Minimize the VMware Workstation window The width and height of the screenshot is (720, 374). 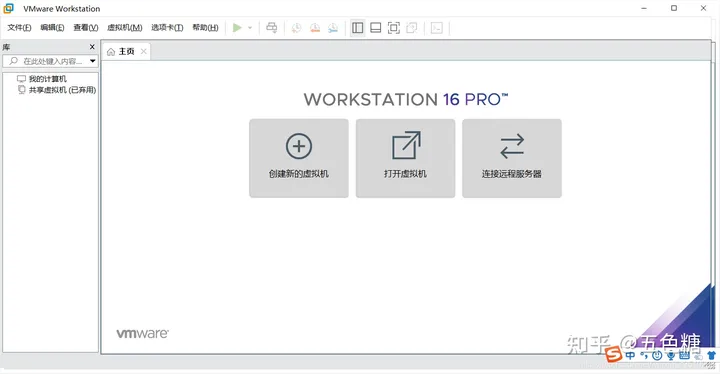pyautogui.click(x=644, y=8)
